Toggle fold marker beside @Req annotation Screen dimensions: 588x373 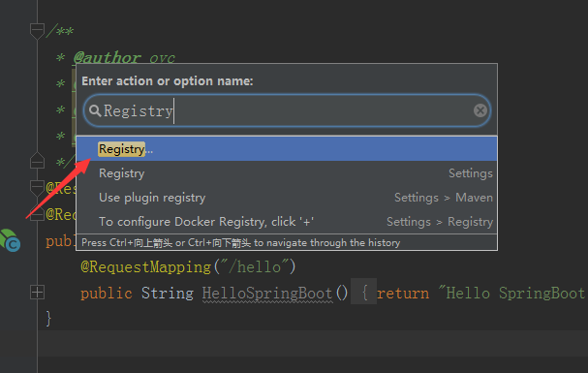click(x=37, y=214)
